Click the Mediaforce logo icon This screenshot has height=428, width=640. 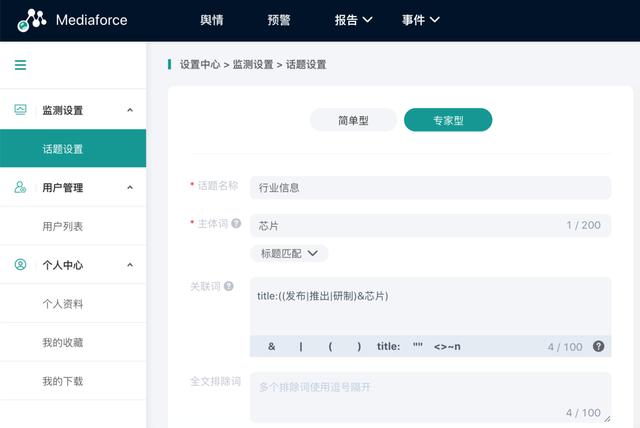pyautogui.click(x=31, y=20)
